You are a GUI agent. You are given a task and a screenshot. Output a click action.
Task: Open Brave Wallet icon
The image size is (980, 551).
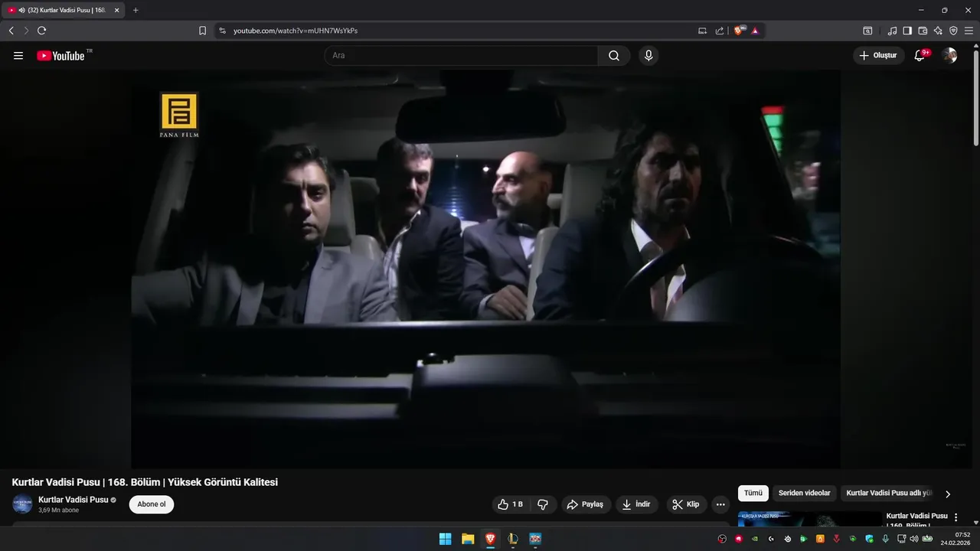click(x=923, y=31)
